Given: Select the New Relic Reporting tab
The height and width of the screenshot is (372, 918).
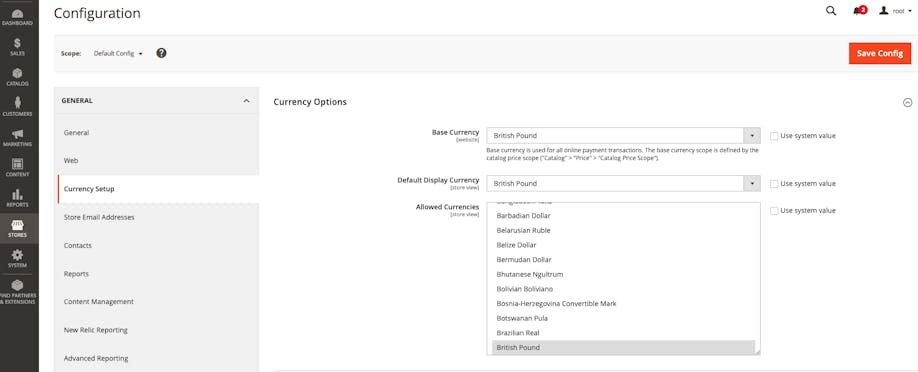Looking at the screenshot, I should coord(158,330).
